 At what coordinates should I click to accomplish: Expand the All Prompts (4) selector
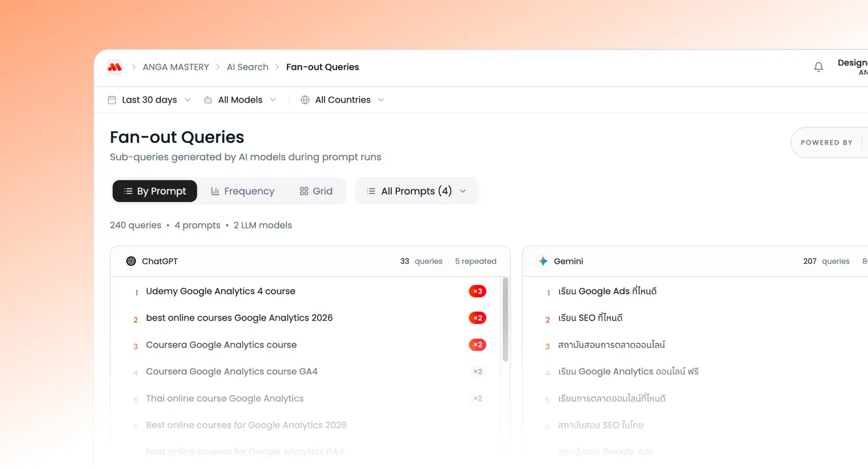point(417,191)
